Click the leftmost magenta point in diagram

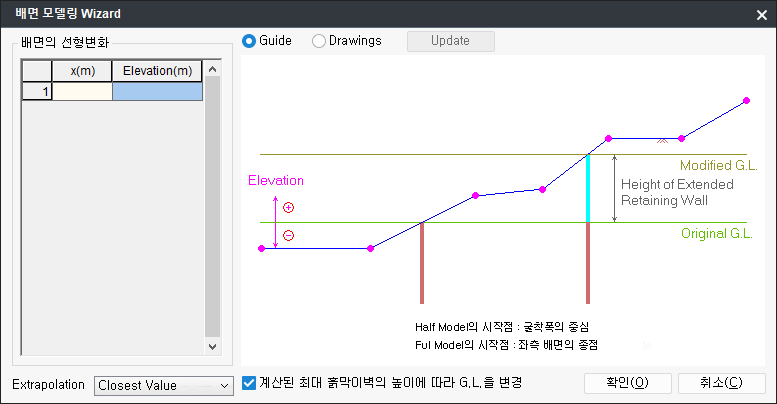[x=262, y=248]
